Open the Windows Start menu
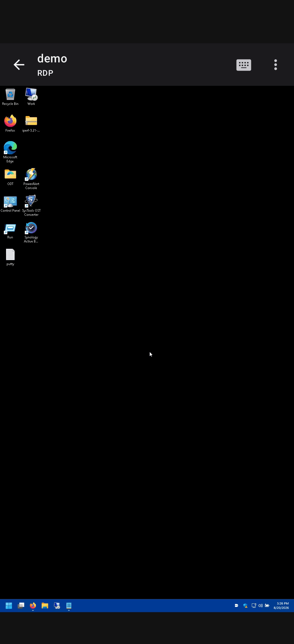The image size is (294, 644). 9,606
